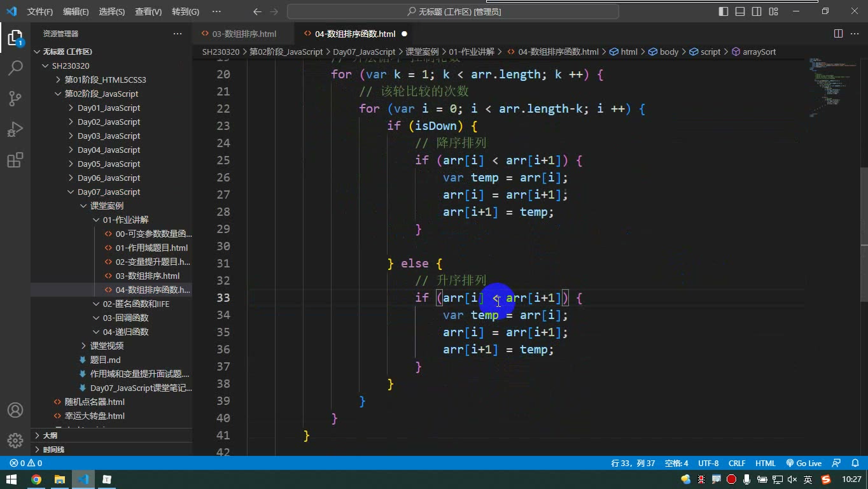Open the Accounts menu icon
The width and height of the screenshot is (868, 489).
(x=15, y=410)
